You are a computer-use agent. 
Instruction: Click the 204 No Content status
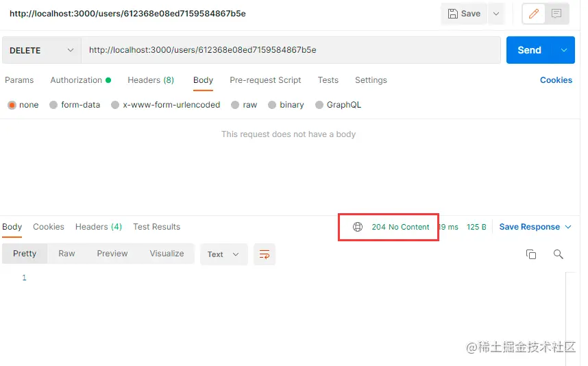click(x=400, y=228)
